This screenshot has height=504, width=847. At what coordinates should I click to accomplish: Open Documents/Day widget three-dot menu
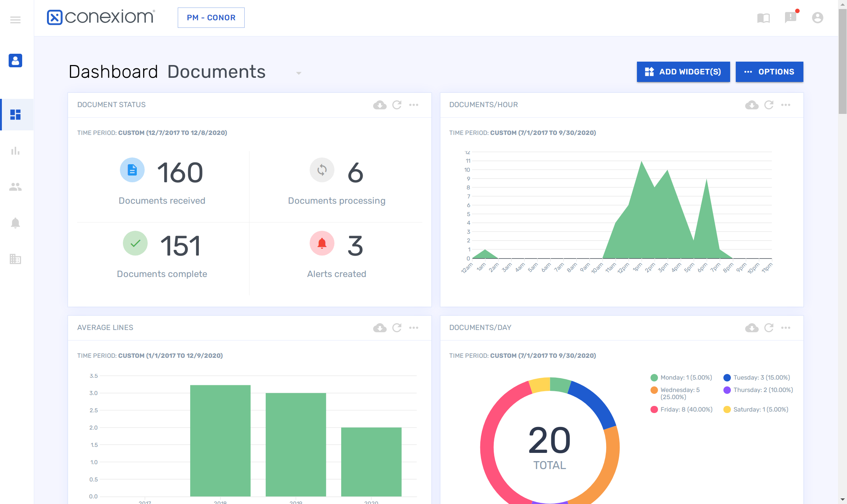point(786,328)
